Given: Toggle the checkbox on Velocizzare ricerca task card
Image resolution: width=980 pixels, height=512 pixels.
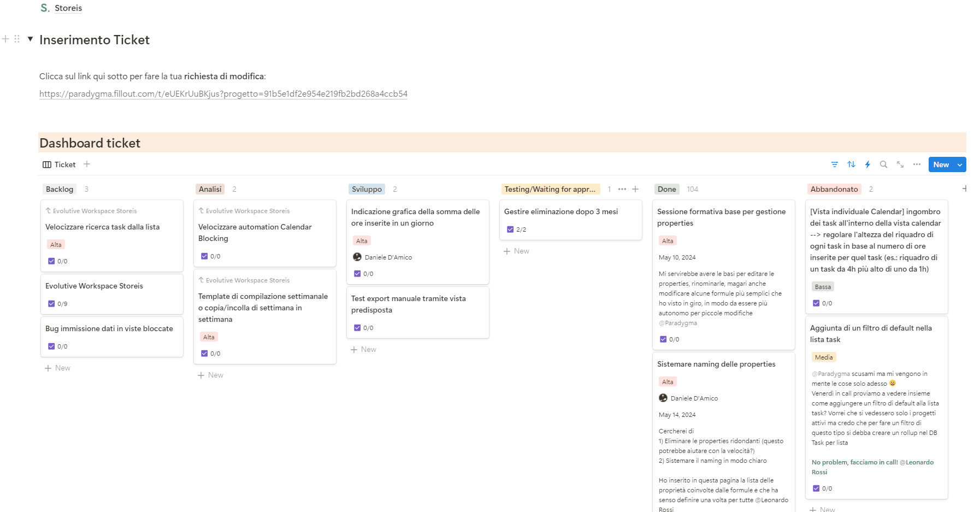Looking at the screenshot, I should (x=51, y=261).
